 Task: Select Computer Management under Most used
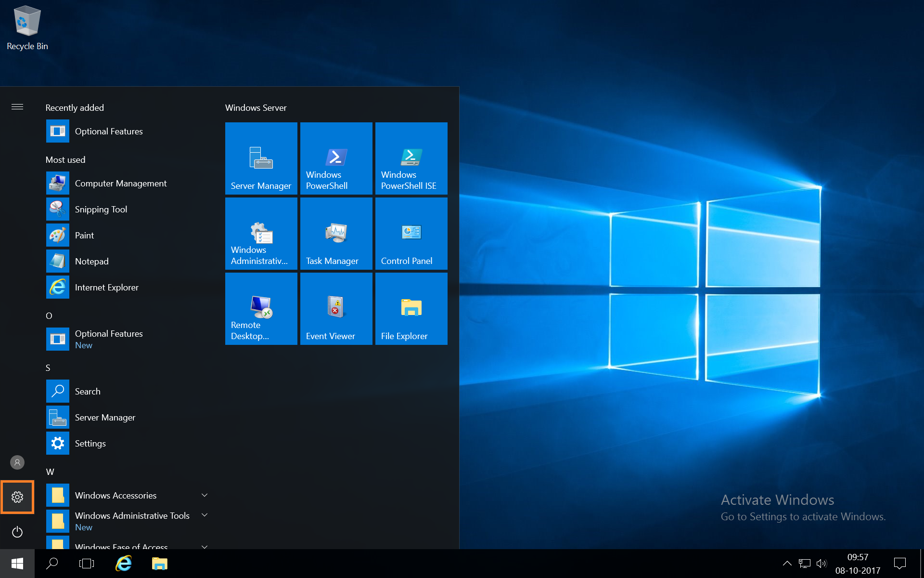coord(120,183)
